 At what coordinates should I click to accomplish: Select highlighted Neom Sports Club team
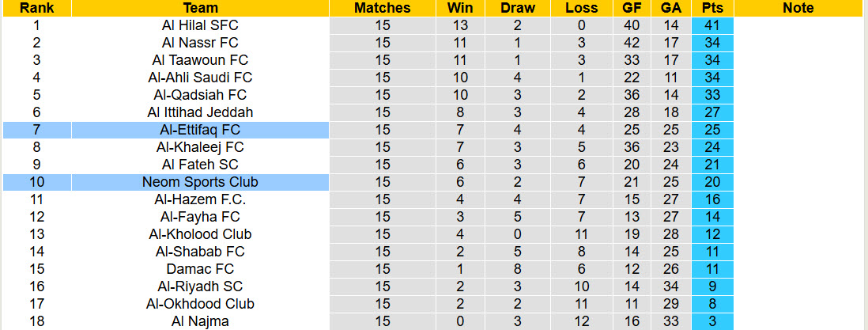200,182
